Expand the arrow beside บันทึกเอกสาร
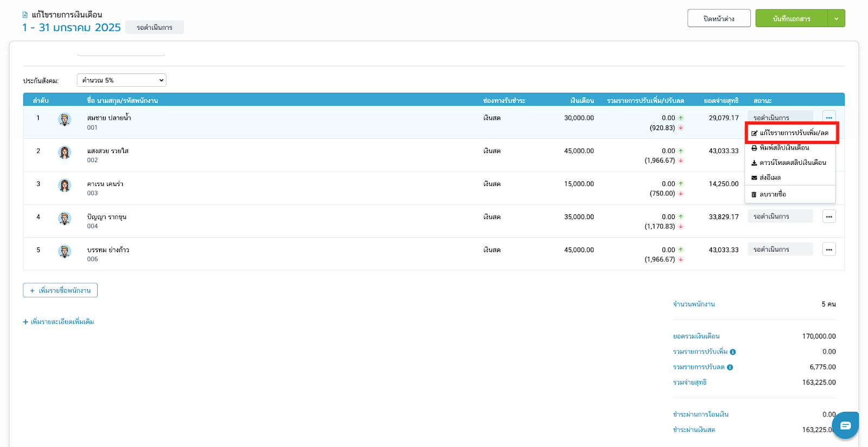Screen dimensions: 868x447 [x=836, y=18]
